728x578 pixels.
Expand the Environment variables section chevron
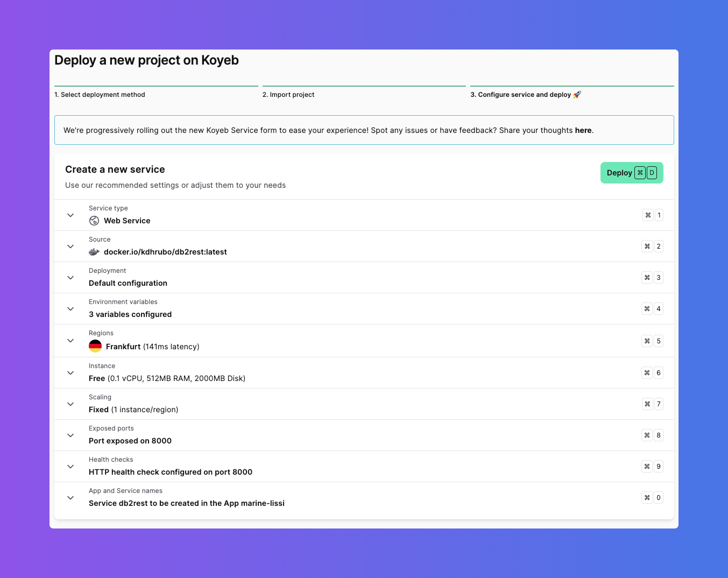[70, 309]
